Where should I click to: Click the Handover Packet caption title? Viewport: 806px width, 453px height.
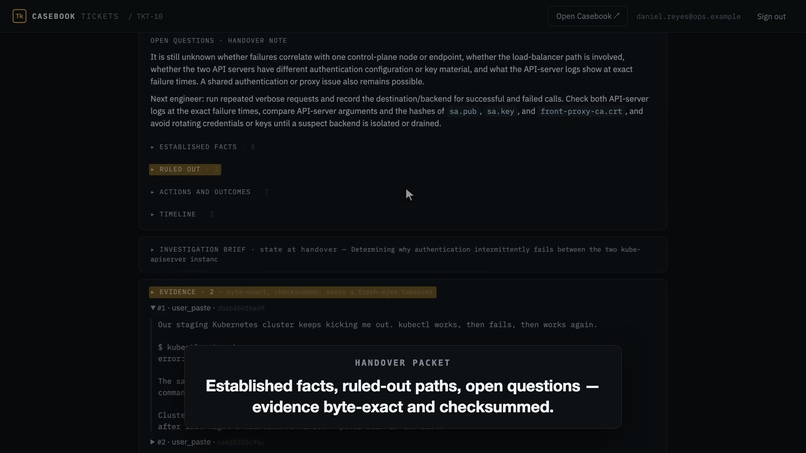(402, 363)
